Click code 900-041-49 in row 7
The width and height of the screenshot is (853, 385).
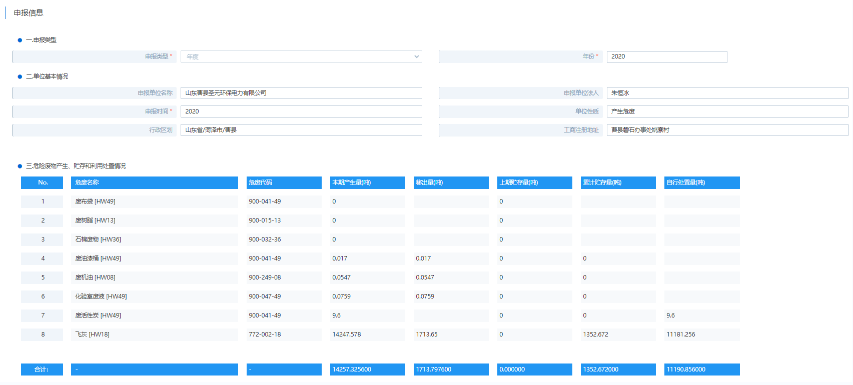pos(283,315)
